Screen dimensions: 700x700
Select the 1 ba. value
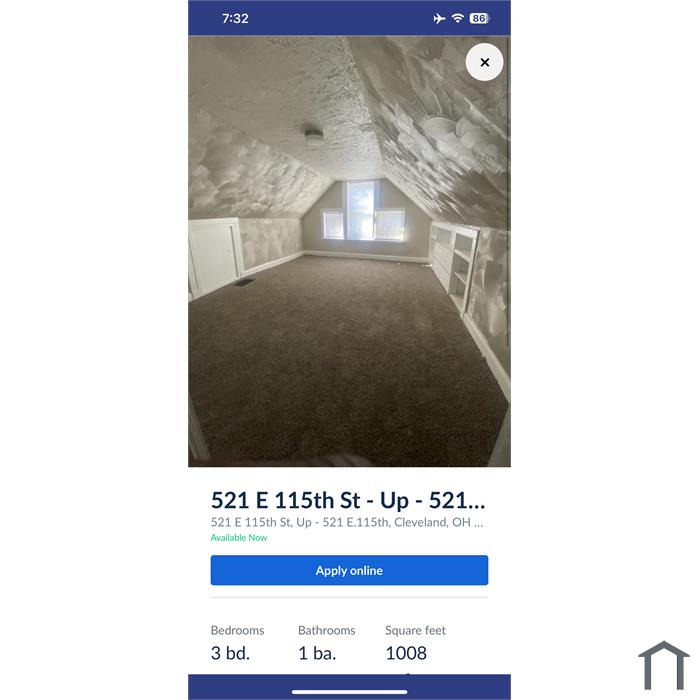317,653
